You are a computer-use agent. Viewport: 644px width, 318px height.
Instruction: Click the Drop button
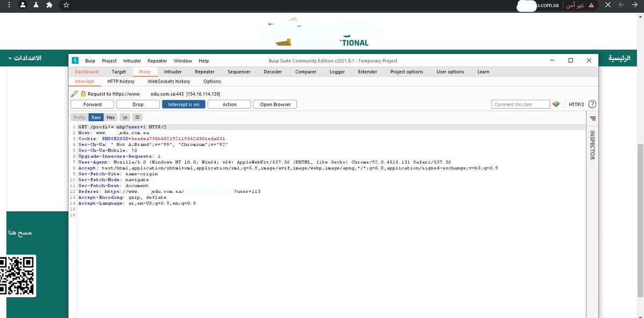click(x=138, y=105)
